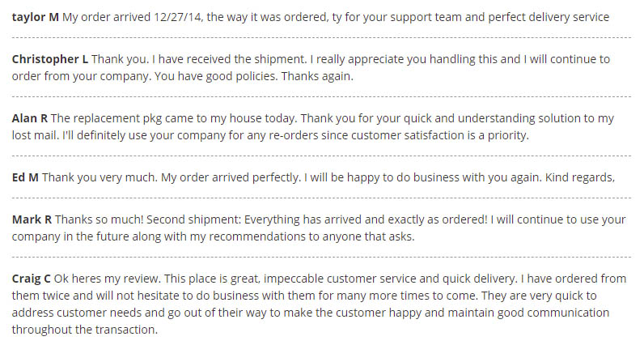Screen dimensions: 644x345
Task: Click 'My order arrived perfectly' sentence
Action: (231, 177)
